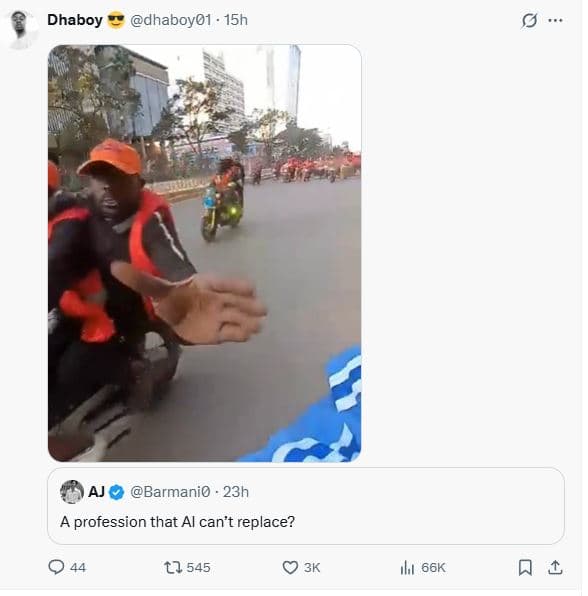This screenshot has width=588, height=596.
Task: Click the reply speech bubble icon
Action: (56, 567)
